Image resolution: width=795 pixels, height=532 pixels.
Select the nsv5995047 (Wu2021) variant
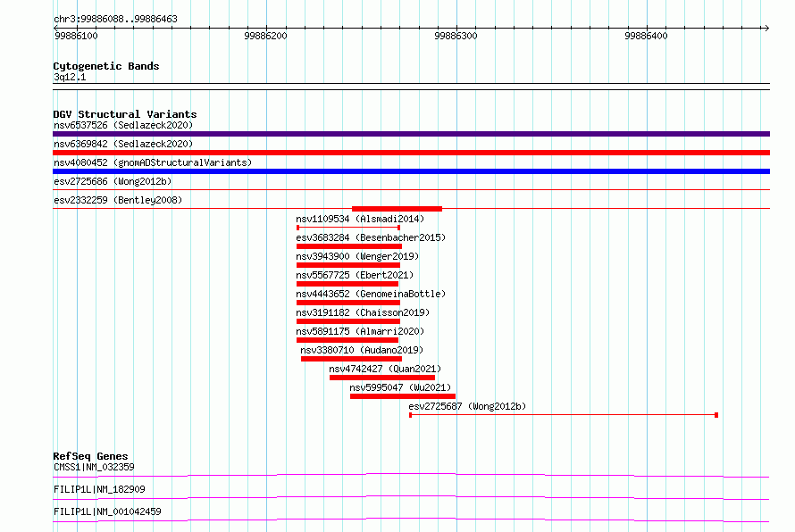click(400, 387)
